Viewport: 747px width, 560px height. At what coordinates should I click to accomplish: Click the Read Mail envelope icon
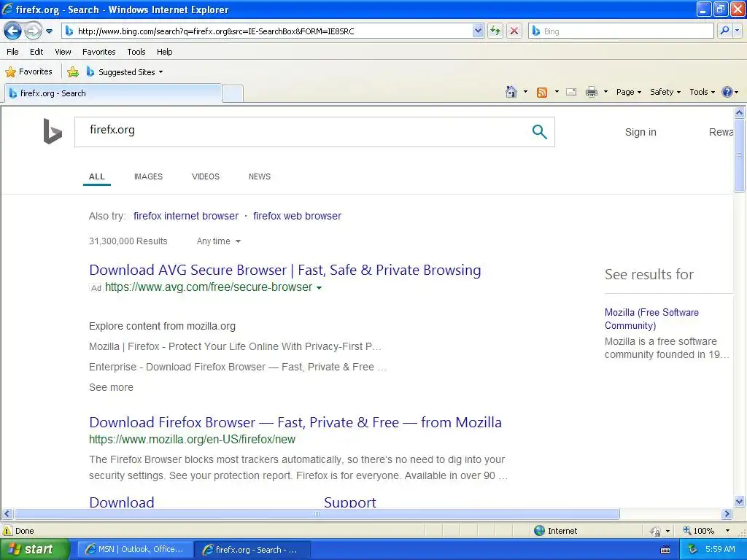click(571, 92)
